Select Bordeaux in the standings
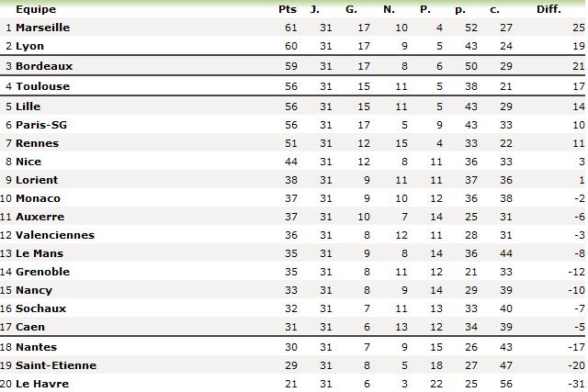The height and width of the screenshot is (392, 588). [44, 66]
